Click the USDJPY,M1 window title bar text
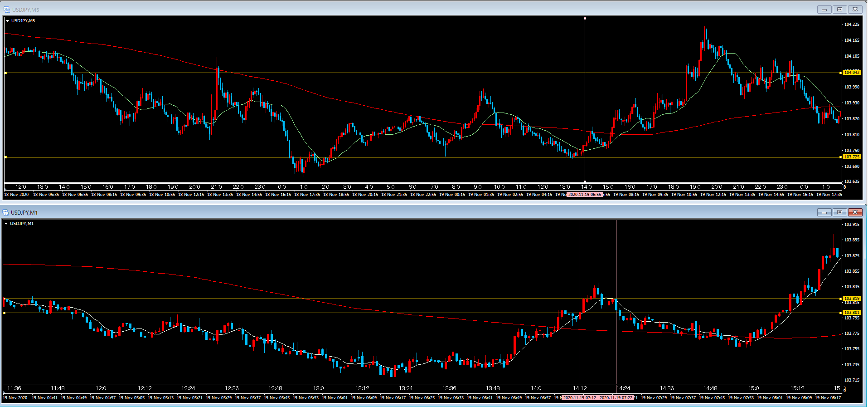The height and width of the screenshot is (407, 868). [x=24, y=212]
